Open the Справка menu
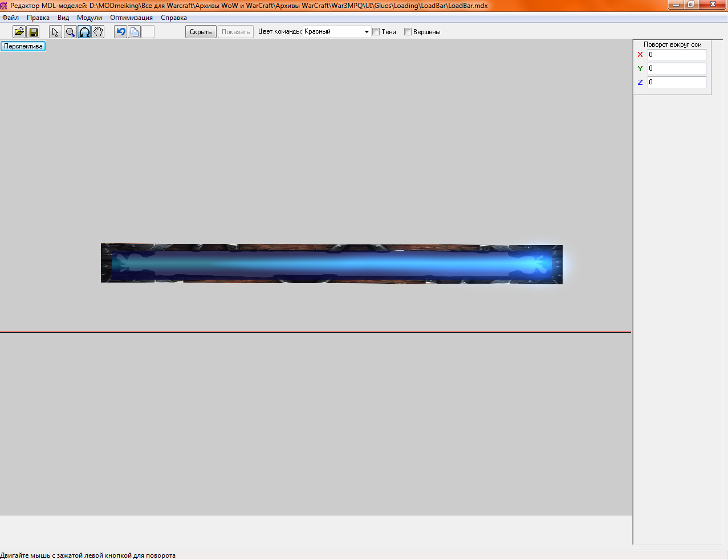Screen dimensions: 728x560 pyautogui.click(x=174, y=18)
